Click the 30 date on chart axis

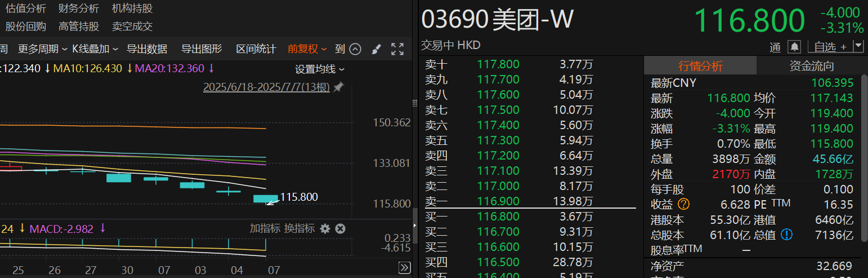(127, 270)
